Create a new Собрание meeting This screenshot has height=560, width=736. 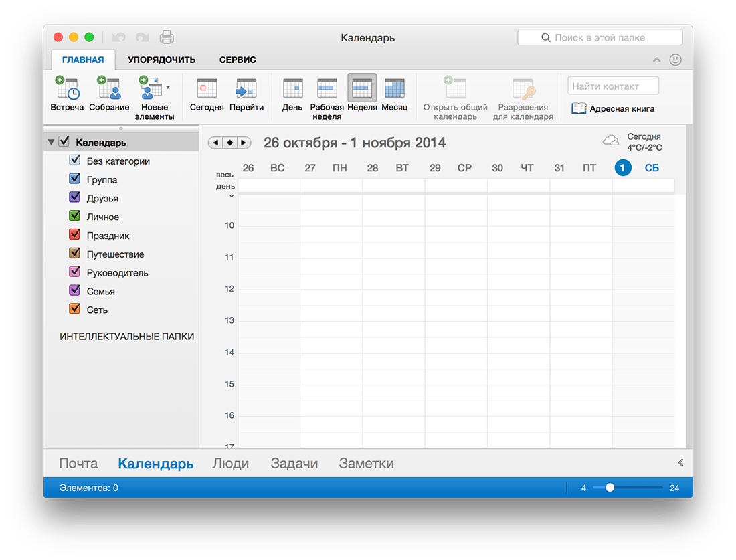coord(109,94)
